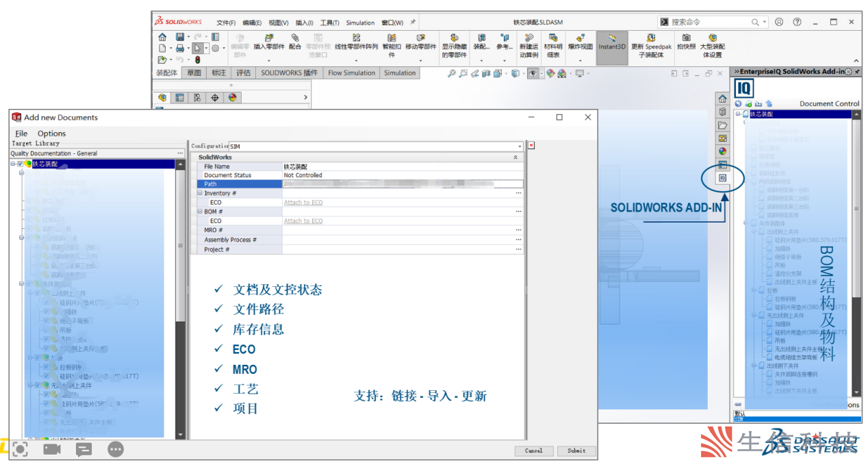Click Attach to ECO link under Inventory #
868x471 pixels.
(303, 203)
